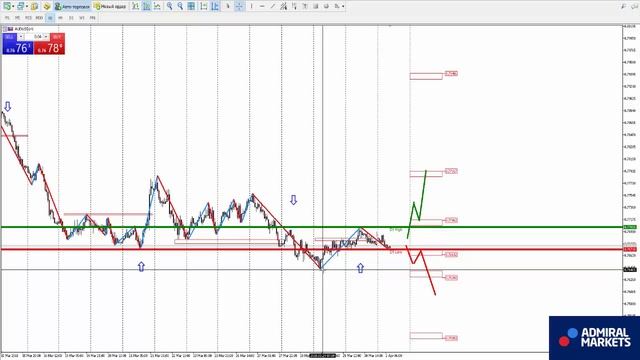Select the equidistant channel tool
Screen dimensions: 640x360
coord(284,6)
